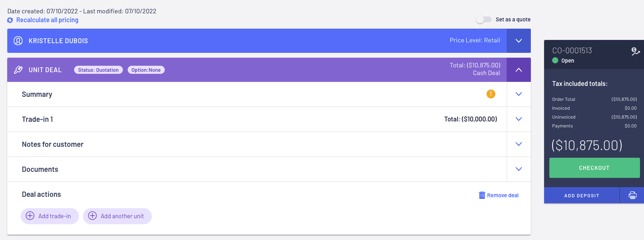The image size is (644, 240).
Task: Expand the Documents section
Action: (x=519, y=169)
